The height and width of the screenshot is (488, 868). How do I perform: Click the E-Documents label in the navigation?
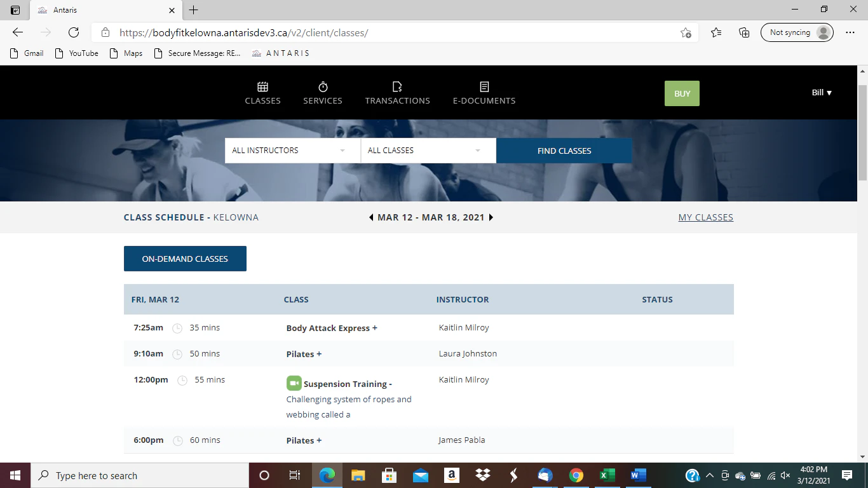484,100
